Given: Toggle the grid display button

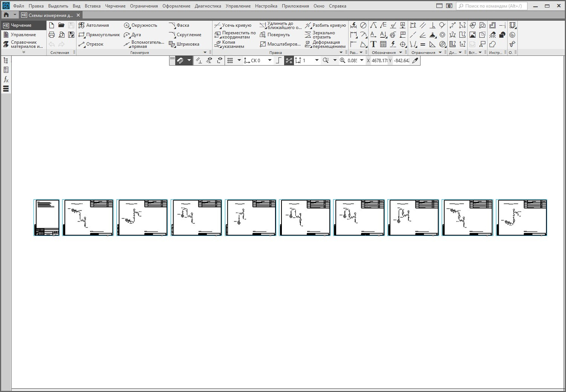Looking at the screenshot, I should click(230, 60).
